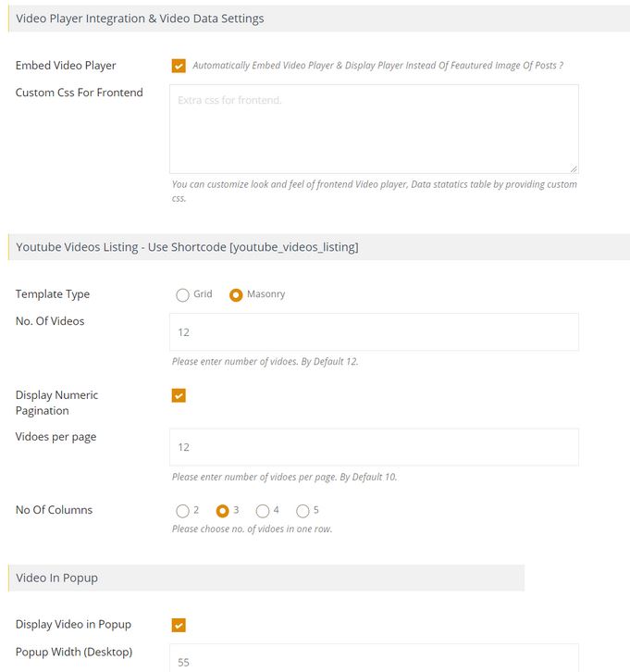Choose 3 columns option
The width and height of the screenshot is (630, 672).
(x=222, y=511)
